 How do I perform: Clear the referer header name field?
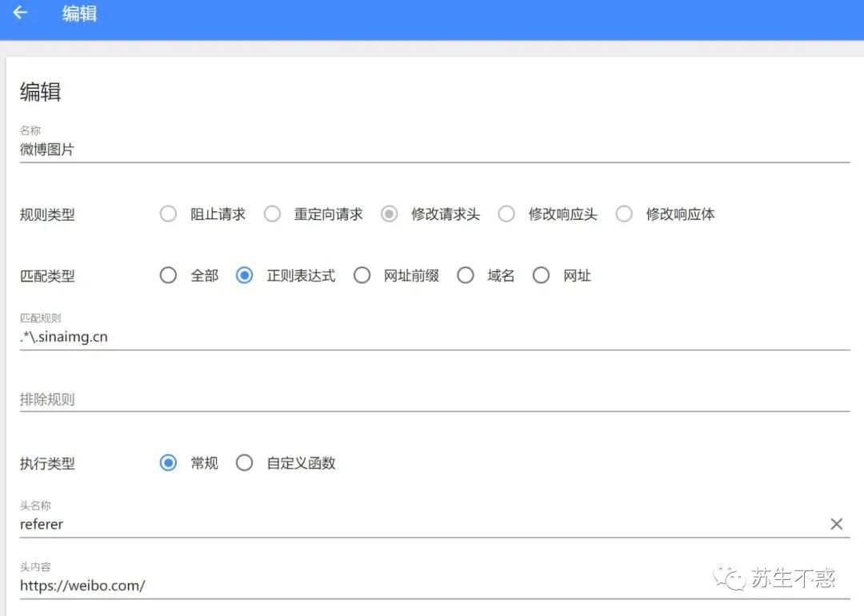836,524
